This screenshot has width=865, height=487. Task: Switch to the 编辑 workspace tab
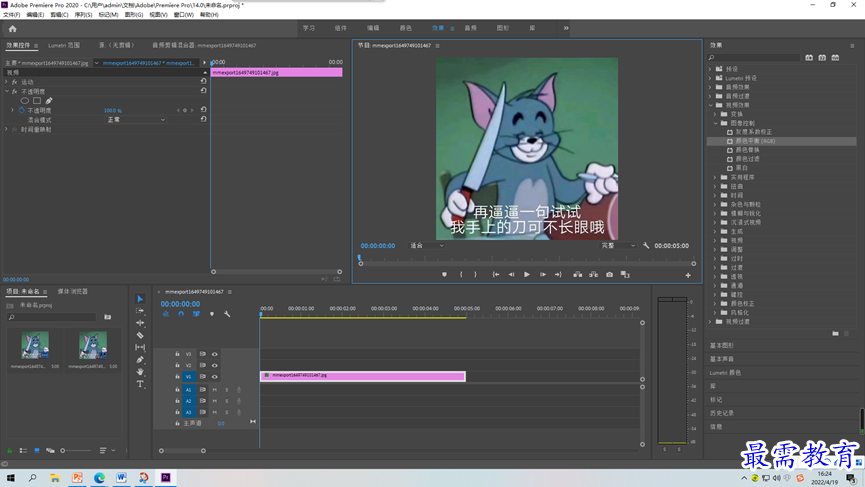point(373,28)
